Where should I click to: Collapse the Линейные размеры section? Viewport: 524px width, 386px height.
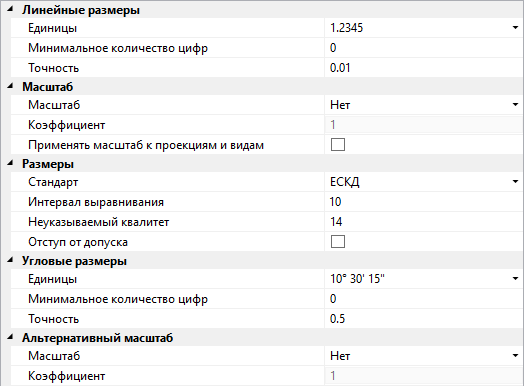[x=10, y=10]
